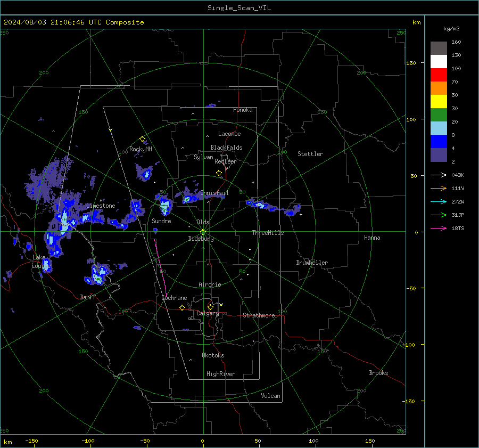Click the yellow radar site marker near Didsbury
The height and width of the screenshot is (448, 479).
203,232
